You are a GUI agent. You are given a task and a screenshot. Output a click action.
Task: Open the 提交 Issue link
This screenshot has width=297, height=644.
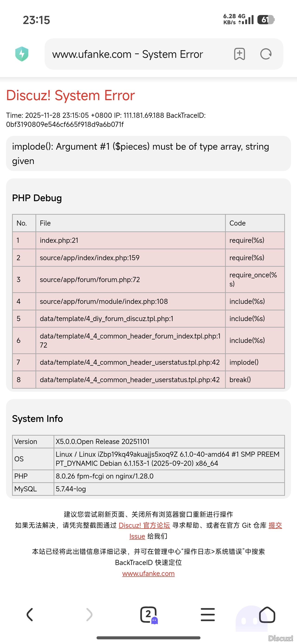pos(275,525)
